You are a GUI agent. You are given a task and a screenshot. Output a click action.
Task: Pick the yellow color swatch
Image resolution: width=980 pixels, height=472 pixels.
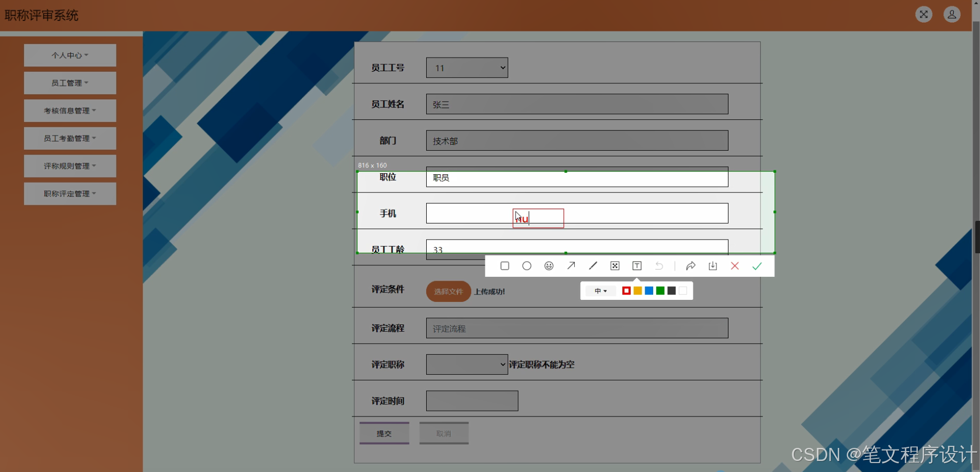click(637, 291)
